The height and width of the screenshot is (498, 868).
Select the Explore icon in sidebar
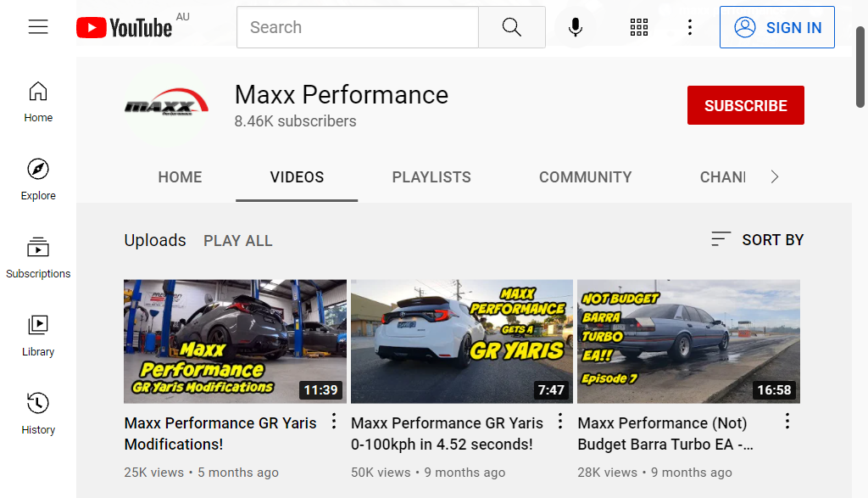(x=37, y=178)
